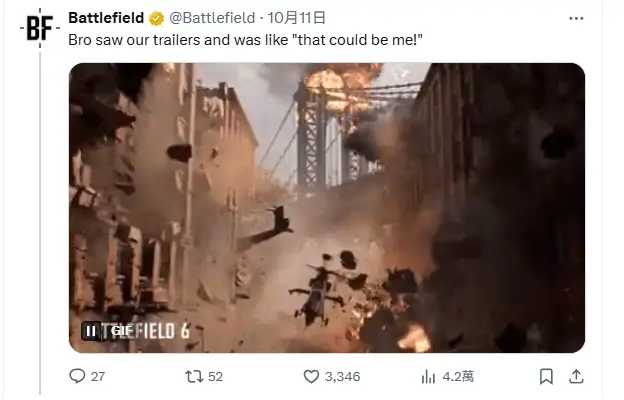624x400 pixels.
Task: Open the Battlefield 6 GIF media
Action: pyautogui.click(x=327, y=208)
